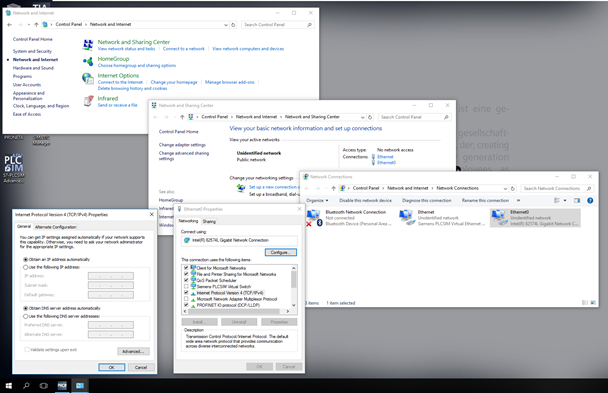608x393 pixels.
Task: Switch to Networking tab in Ethernet0 Properties
Action: pos(188,221)
